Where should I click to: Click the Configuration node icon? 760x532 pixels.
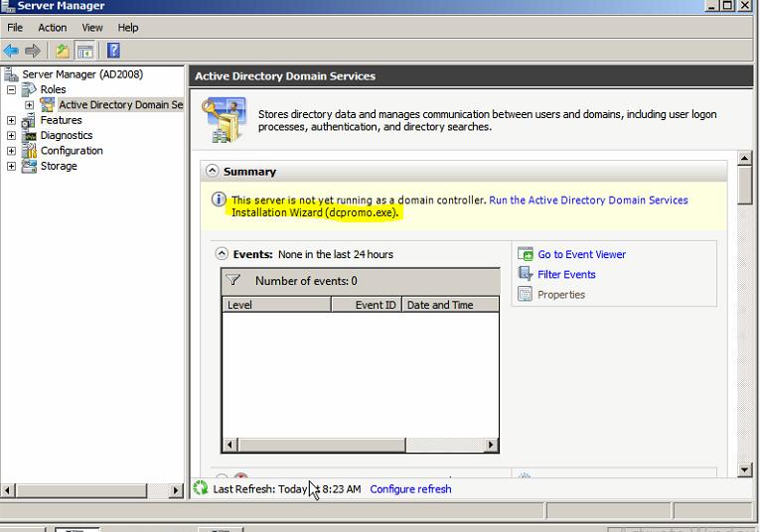point(29,151)
